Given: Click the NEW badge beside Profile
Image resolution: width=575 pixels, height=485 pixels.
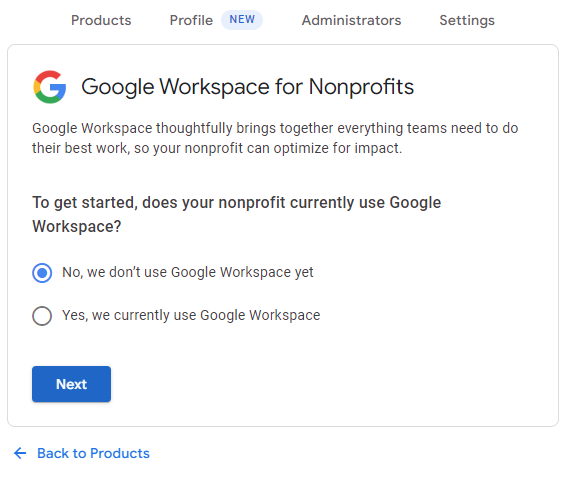Looking at the screenshot, I should click(x=242, y=19).
